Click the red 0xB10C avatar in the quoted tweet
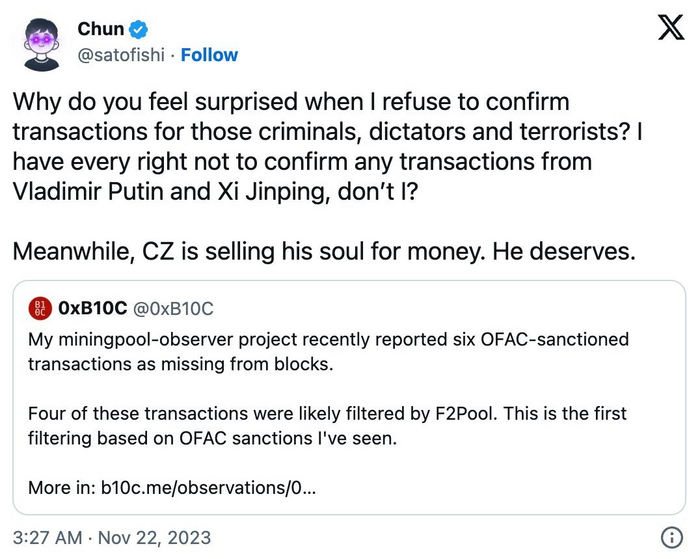This screenshot has width=700, height=559. pyautogui.click(x=41, y=309)
